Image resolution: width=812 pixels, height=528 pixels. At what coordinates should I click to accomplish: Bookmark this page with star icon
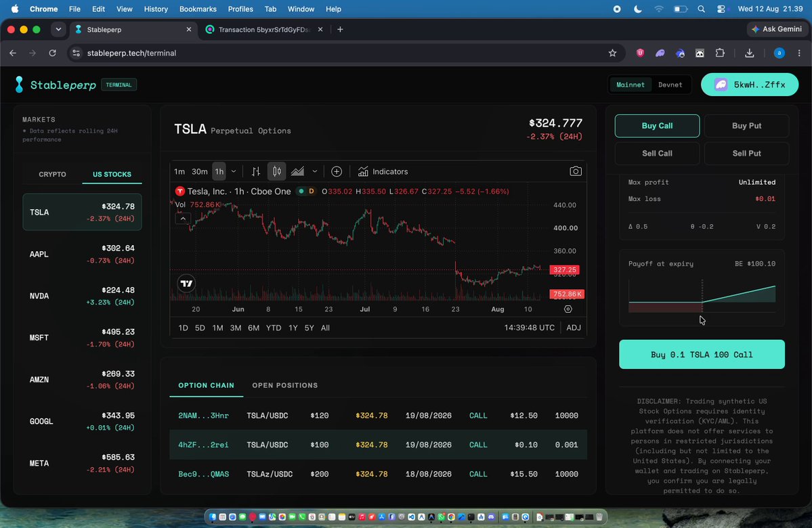613,53
